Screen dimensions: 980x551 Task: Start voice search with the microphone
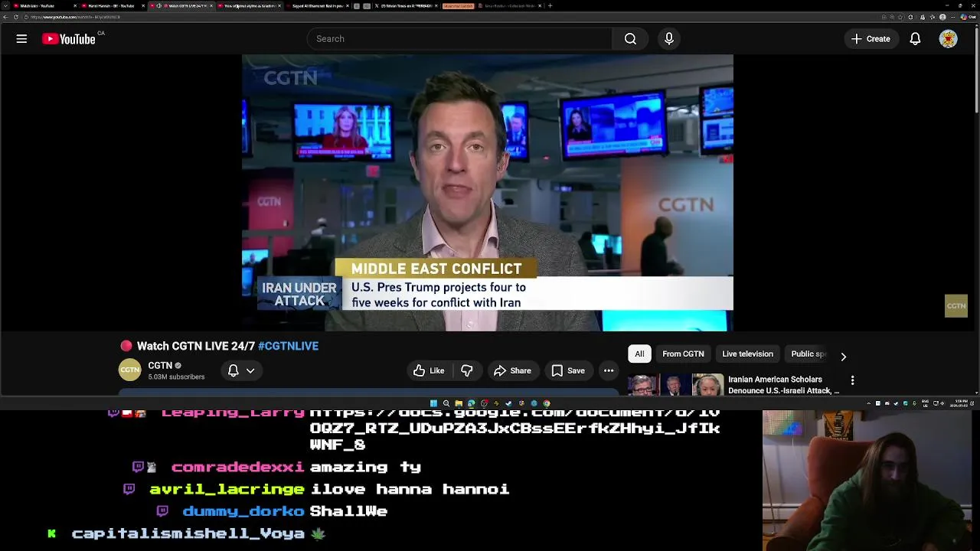(669, 39)
